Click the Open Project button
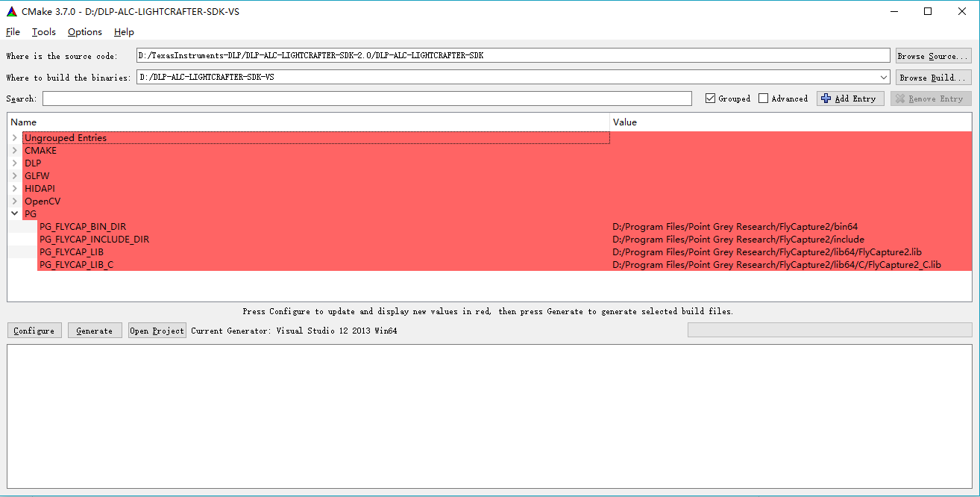This screenshot has height=497, width=980. coord(157,331)
